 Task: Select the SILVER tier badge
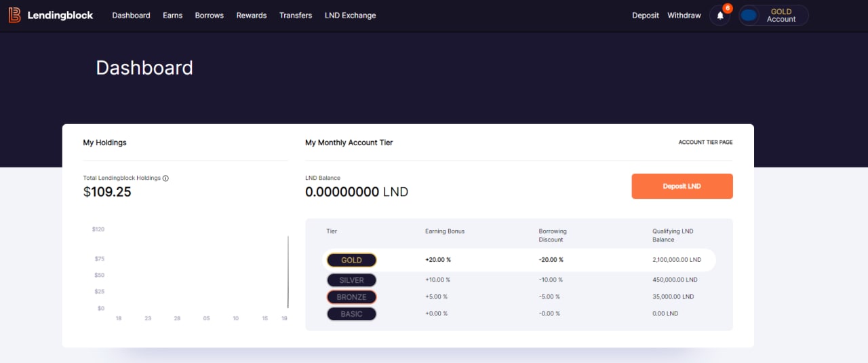point(351,280)
